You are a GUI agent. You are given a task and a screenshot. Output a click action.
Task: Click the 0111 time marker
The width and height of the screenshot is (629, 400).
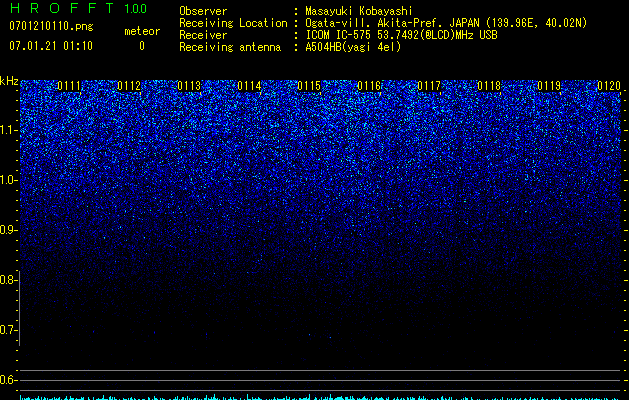point(69,86)
